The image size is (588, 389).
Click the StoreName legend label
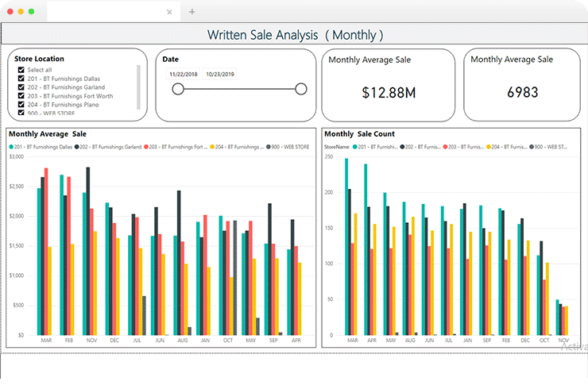337,147
